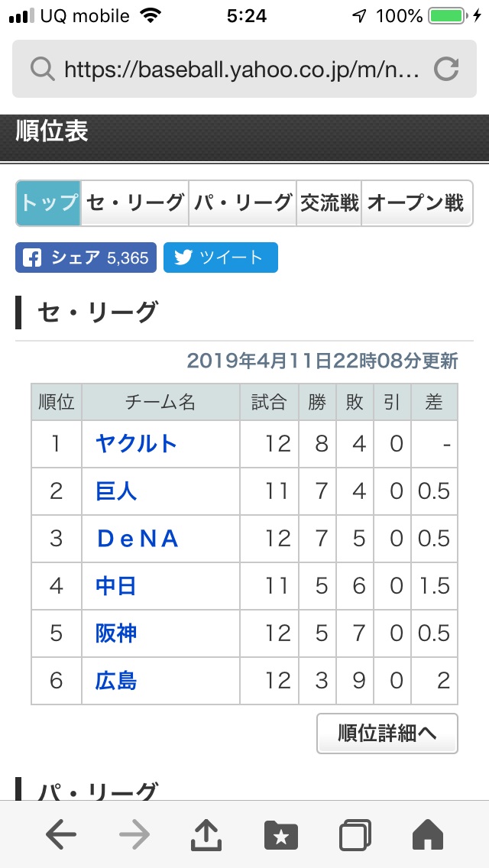Go back with the left arrow
The height and width of the screenshot is (868, 489).
pos(61,835)
